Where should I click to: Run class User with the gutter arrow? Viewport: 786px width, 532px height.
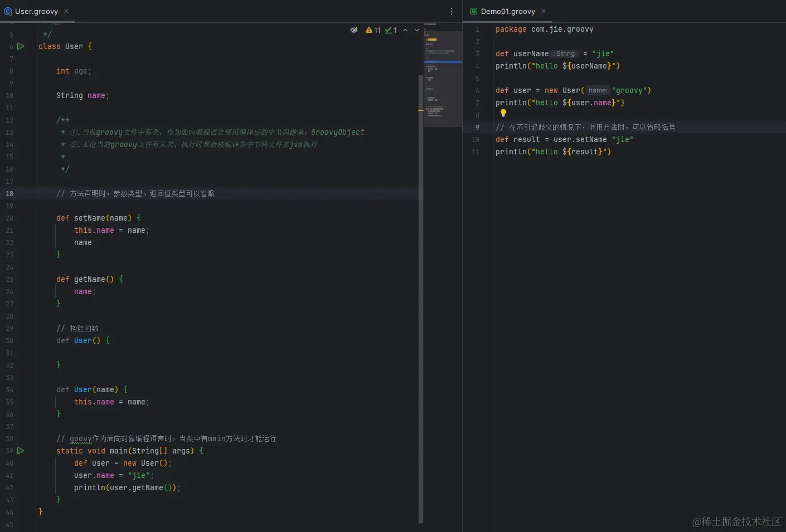(21, 46)
